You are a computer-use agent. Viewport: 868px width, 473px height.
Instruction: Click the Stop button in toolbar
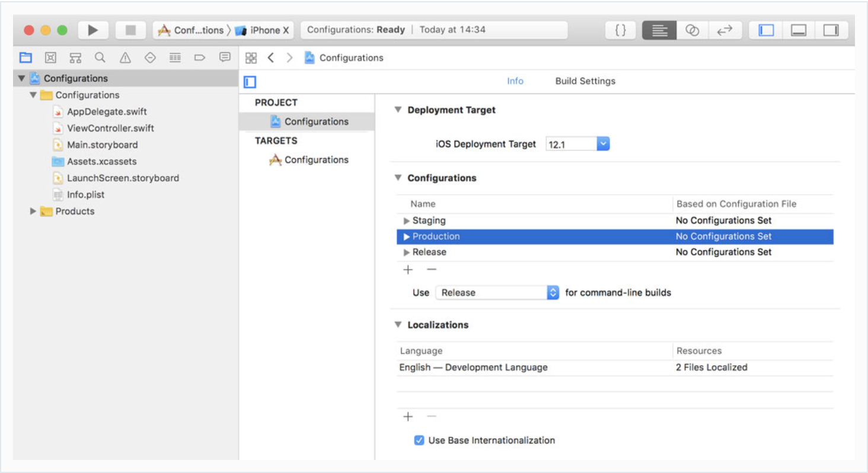[130, 30]
